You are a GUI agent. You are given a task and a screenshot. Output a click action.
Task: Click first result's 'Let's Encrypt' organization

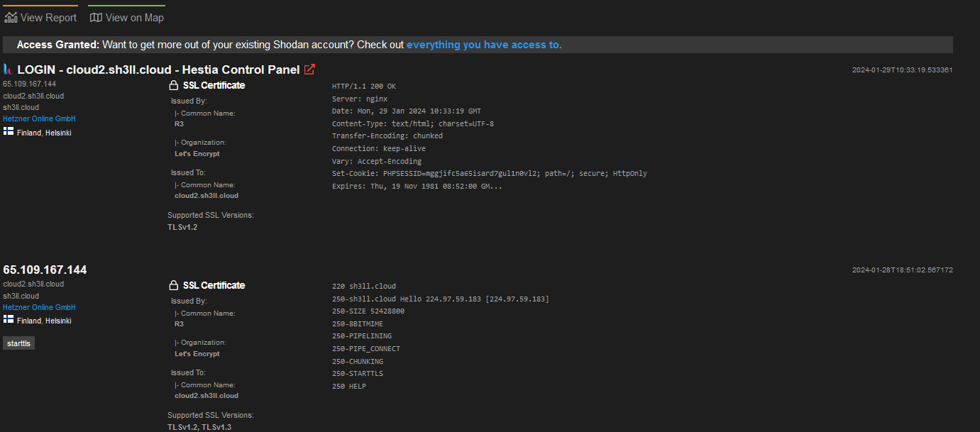click(x=197, y=153)
